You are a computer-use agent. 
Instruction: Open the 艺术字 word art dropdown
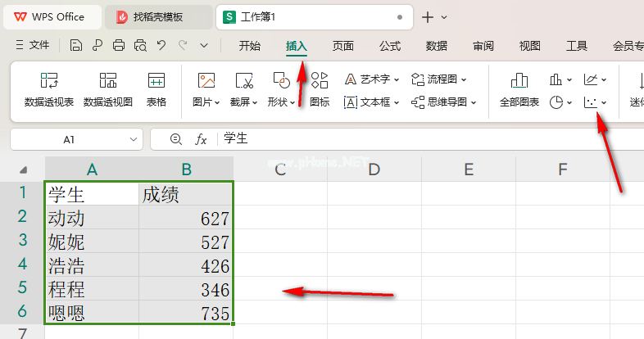pos(397,79)
